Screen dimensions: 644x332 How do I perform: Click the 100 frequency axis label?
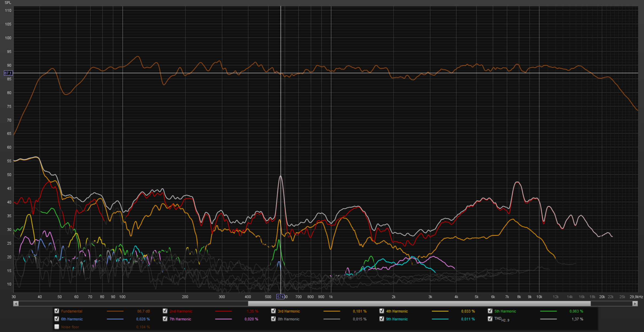(x=122, y=297)
